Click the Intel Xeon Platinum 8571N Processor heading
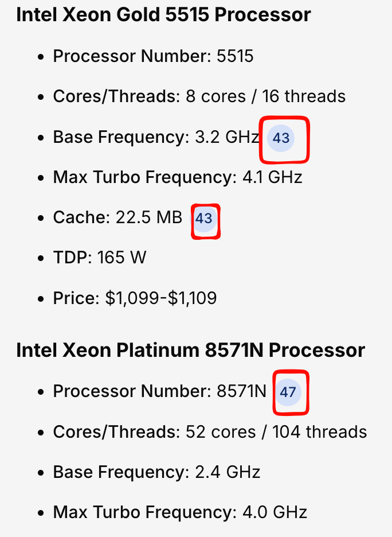The image size is (392, 537). [190, 350]
